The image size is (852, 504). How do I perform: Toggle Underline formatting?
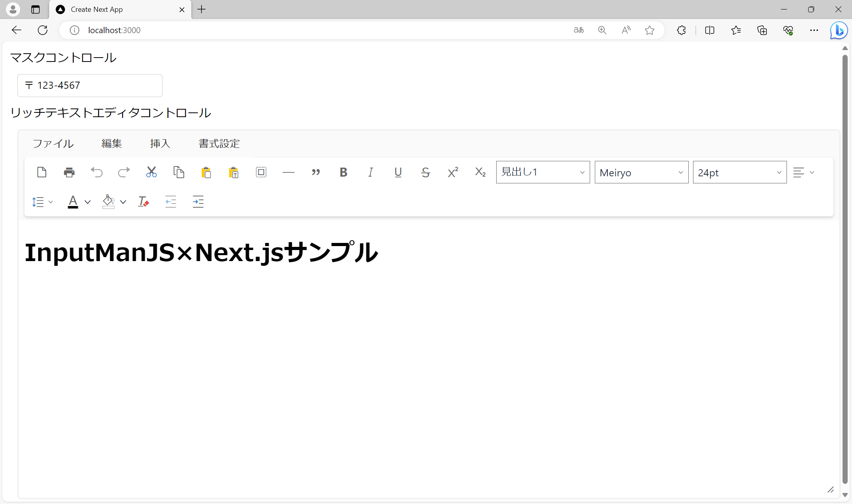pyautogui.click(x=398, y=172)
